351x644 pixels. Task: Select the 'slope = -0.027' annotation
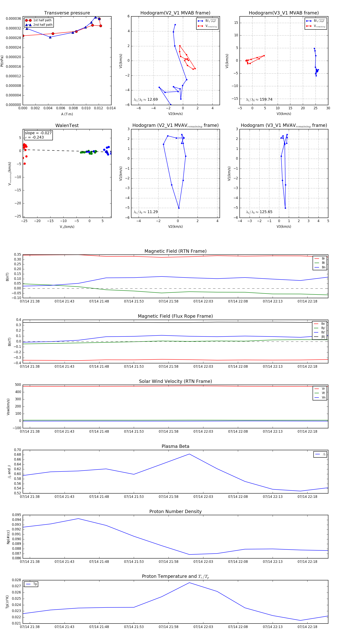click(x=38, y=133)
